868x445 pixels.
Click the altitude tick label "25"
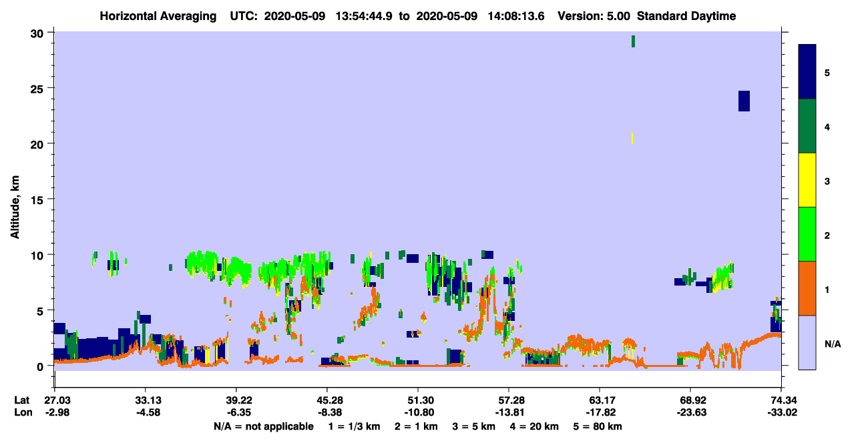[x=38, y=88]
